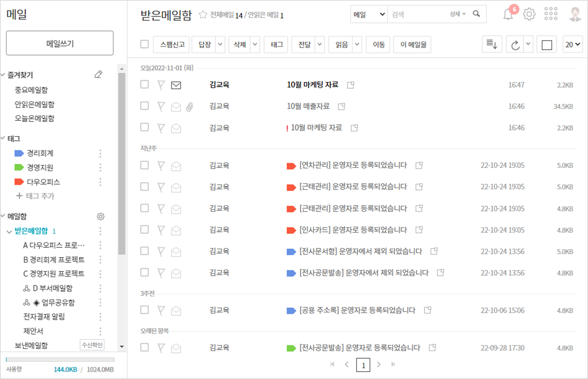The width and height of the screenshot is (588, 379).
Task: Open the refresh interval dropdown arrow
Action: [528, 44]
